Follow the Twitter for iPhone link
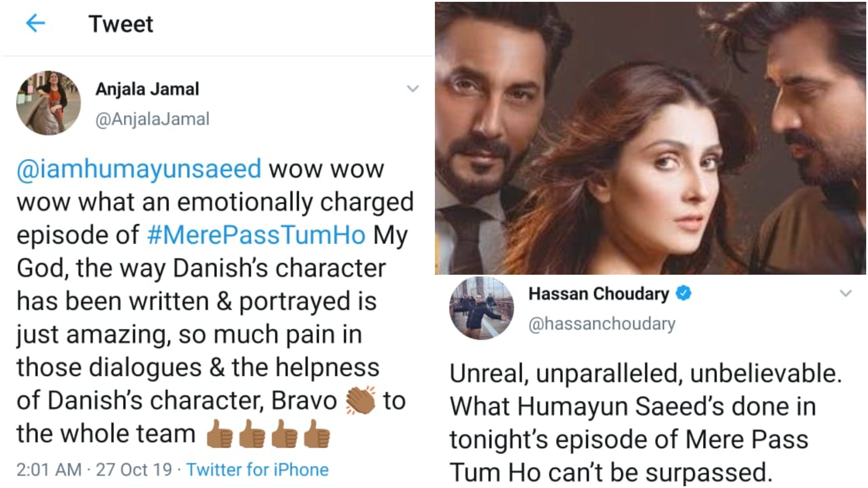Viewport: 868px width, 488px height. (257, 470)
